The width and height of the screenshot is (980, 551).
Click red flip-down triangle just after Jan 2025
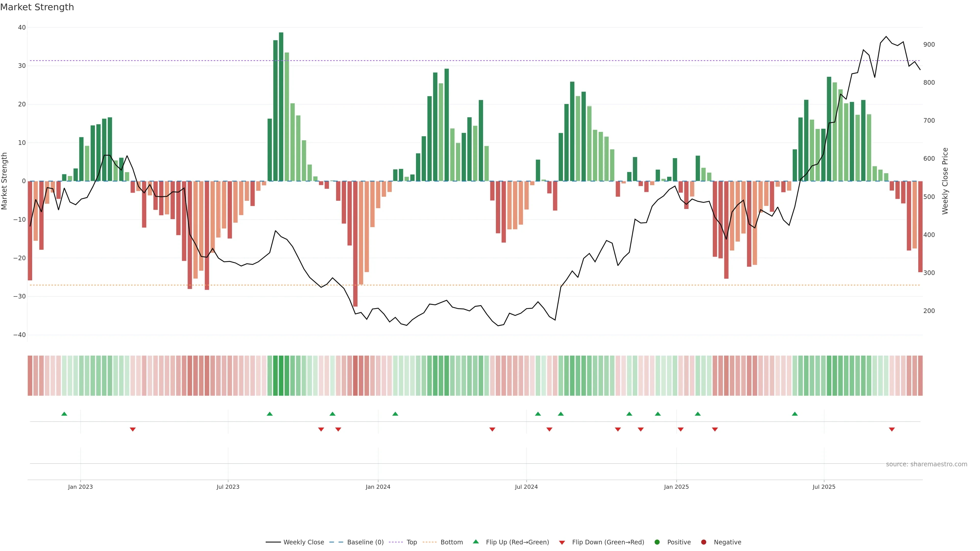[x=681, y=429]
